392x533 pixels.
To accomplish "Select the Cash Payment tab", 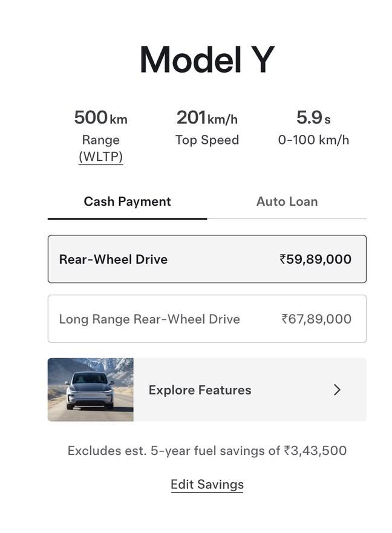I will coord(127,201).
